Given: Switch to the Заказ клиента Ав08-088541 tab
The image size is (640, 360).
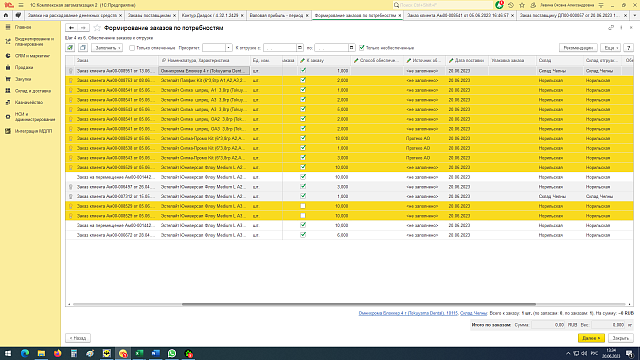Looking at the screenshot, I should (x=460, y=15).
